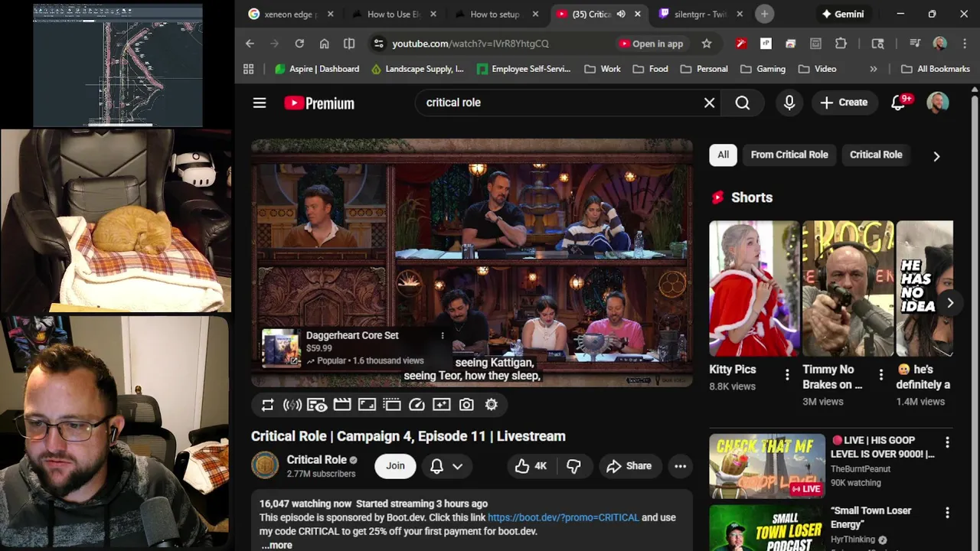Open YouTube notifications bell with 9+ badge
Image resolution: width=980 pixels, height=551 pixels.
[900, 103]
